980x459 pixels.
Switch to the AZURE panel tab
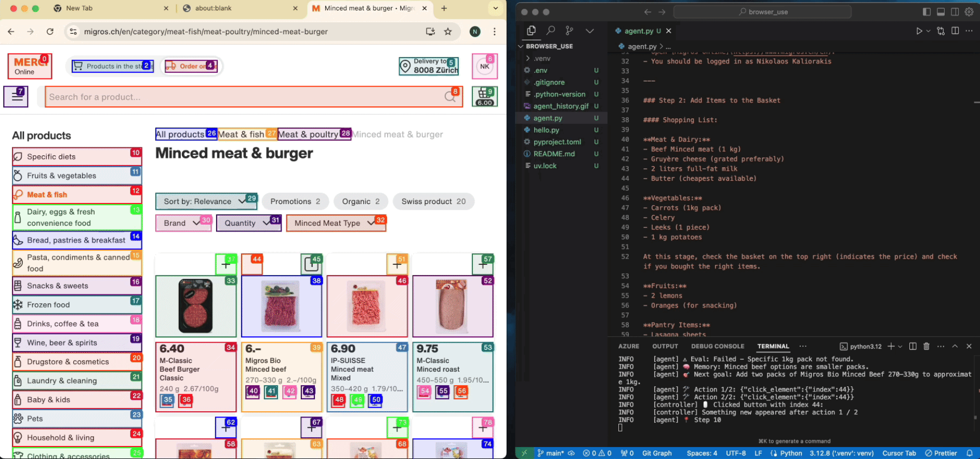coord(629,346)
